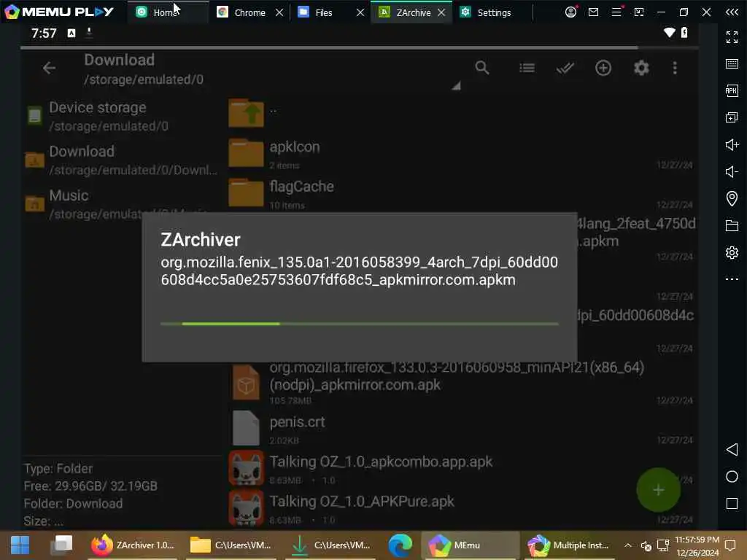Open the three-dot overflow menu in ZArchiver
747x560 pixels.
pyautogui.click(x=675, y=68)
